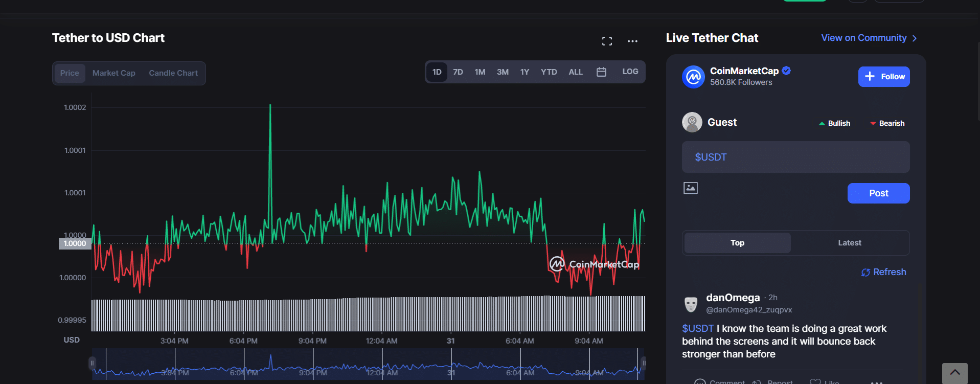Click danOmega's mask avatar
Screen dimensions: 980x384
[x=691, y=304]
